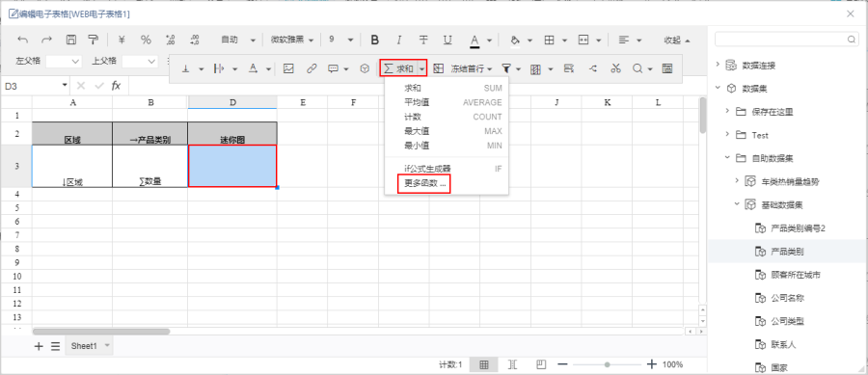Click the strikethrough text icon
The height and width of the screenshot is (375, 868).
(423, 40)
